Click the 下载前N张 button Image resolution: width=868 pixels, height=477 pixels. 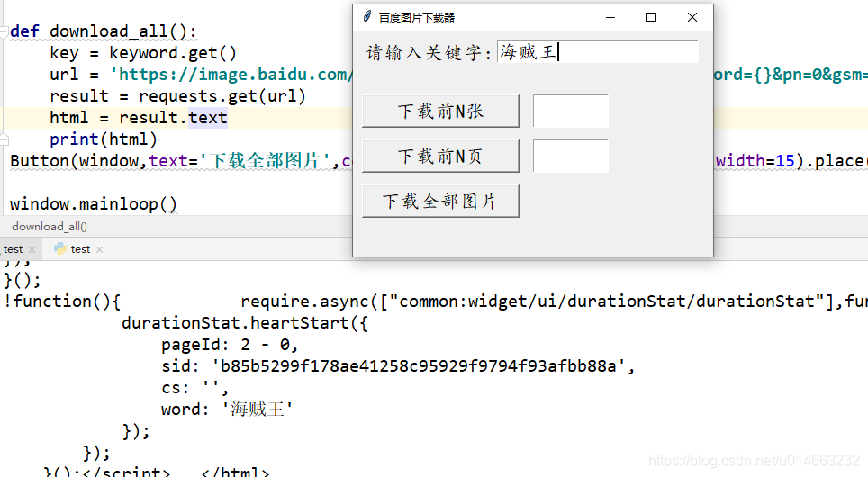pyautogui.click(x=440, y=112)
